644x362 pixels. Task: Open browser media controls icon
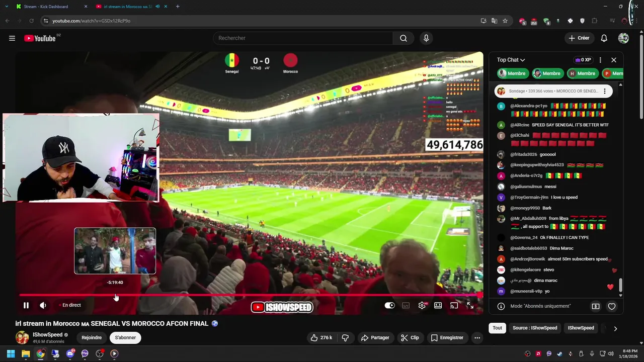[x=612, y=21]
